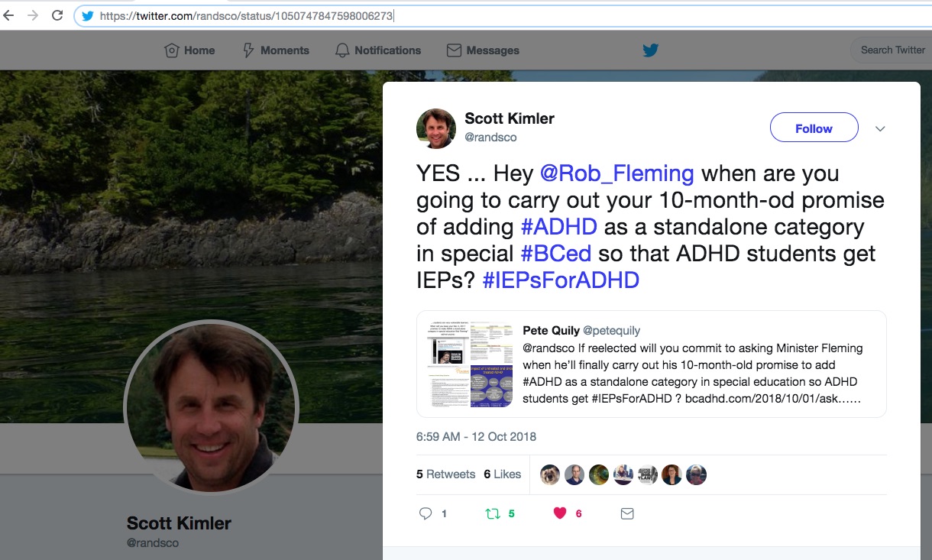Click the browser address bar URL
Image resolution: width=932 pixels, height=560 pixels.
pyautogui.click(x=247, y=15)
